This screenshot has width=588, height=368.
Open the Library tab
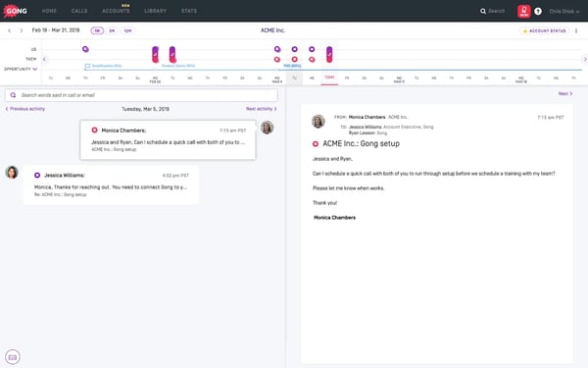155,11
